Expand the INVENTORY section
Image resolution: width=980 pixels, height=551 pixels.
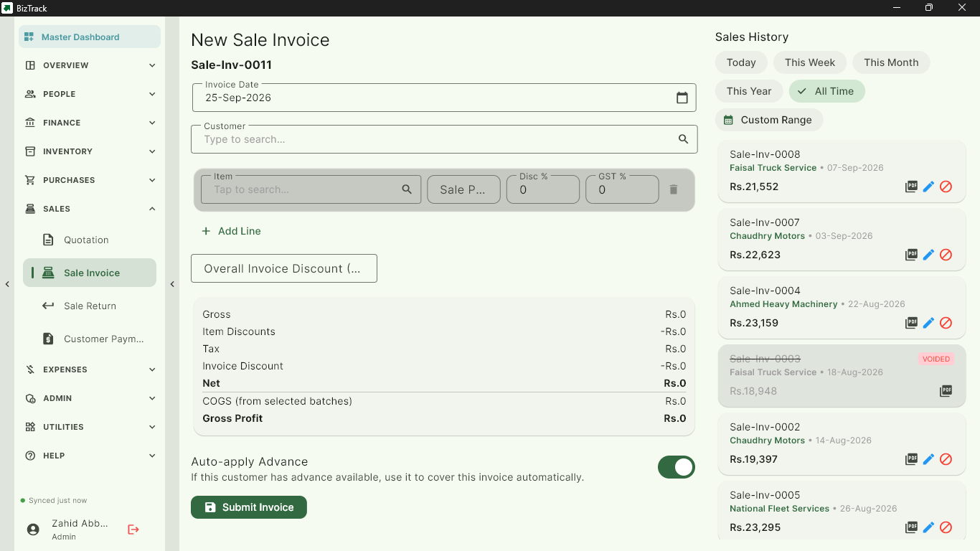[90, 151]
